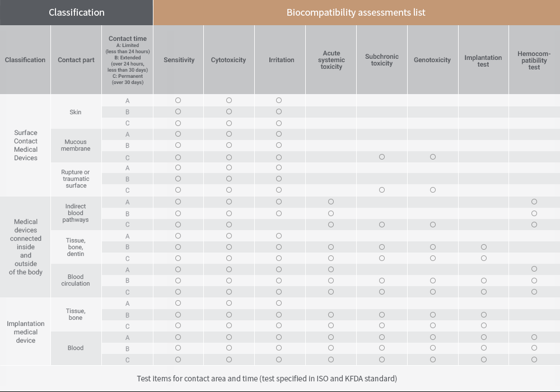The height and width of the screenshot is (392, 560).
Task: Select the Genotoxicity column header
Action: point(432,60)
